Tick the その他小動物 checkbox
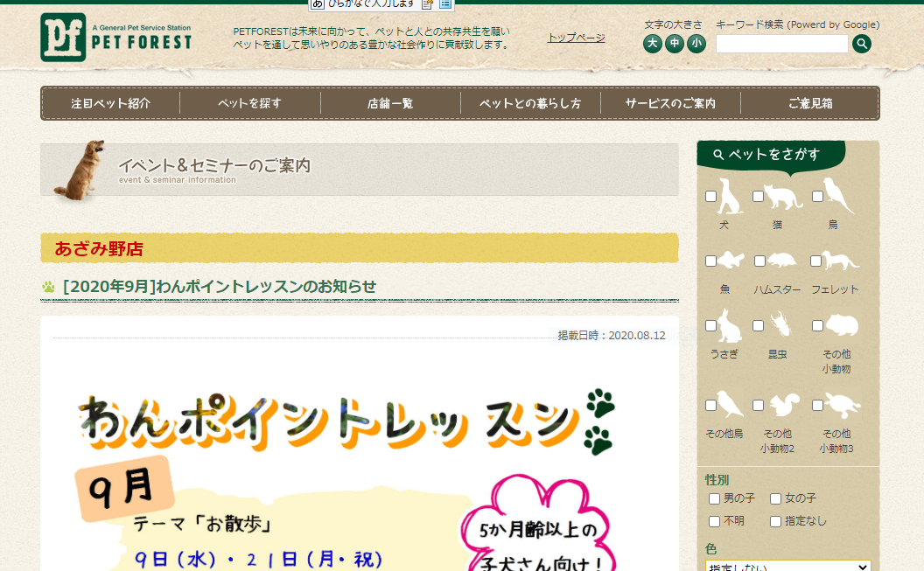The width and height of the screenshot is (924, 571). [x=817, y=325]
